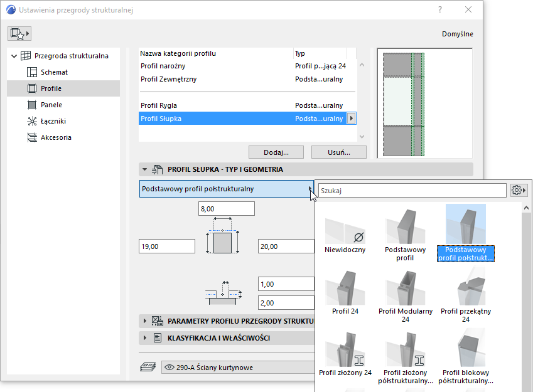This screenshot has height=392, width=533.
Task: Collapse the Przegroda strukturalna tree node
Action: [14, 56]
